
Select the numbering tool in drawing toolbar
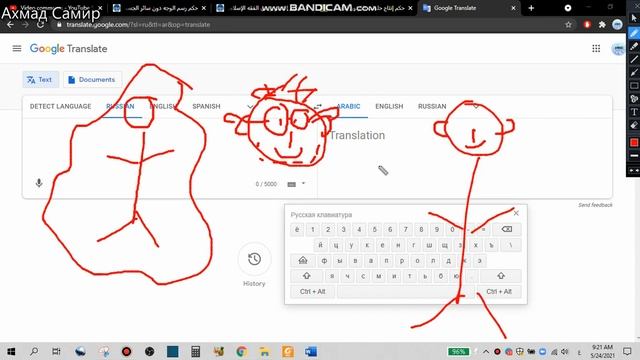point(633,99)
